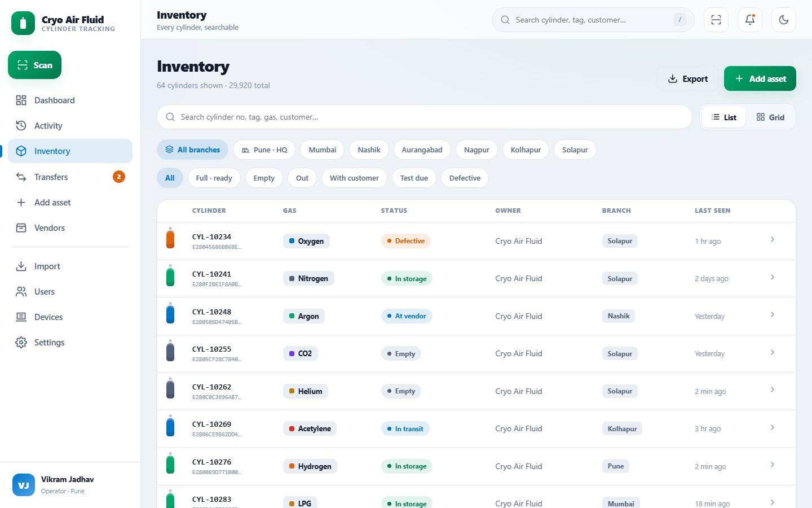Screen dimensions: 812x508
Task: Filter by Full · ready status
Action: point(214,178)
